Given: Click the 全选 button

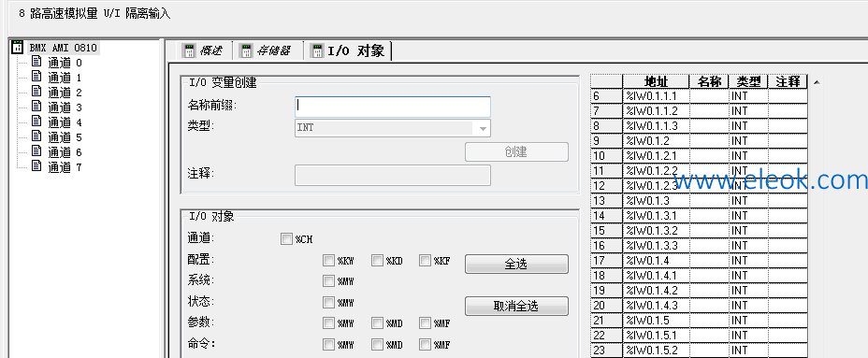Looking at the screenshot, I should click(x=516, y=264).
